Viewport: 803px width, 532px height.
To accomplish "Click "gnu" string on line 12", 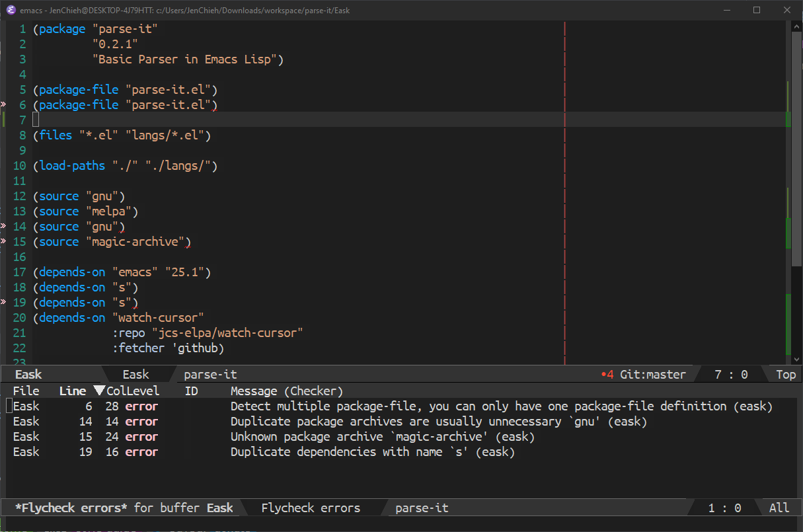I will (102, 196).
